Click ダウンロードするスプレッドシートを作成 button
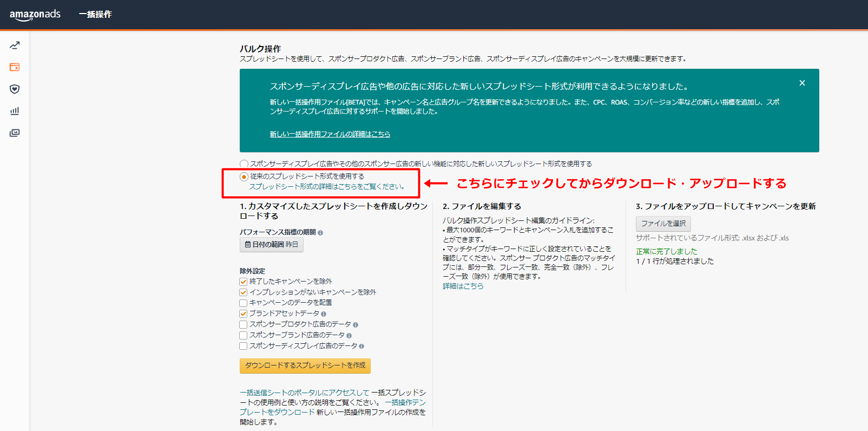Viewport: 868px width, 431px height. pos(305,365)
